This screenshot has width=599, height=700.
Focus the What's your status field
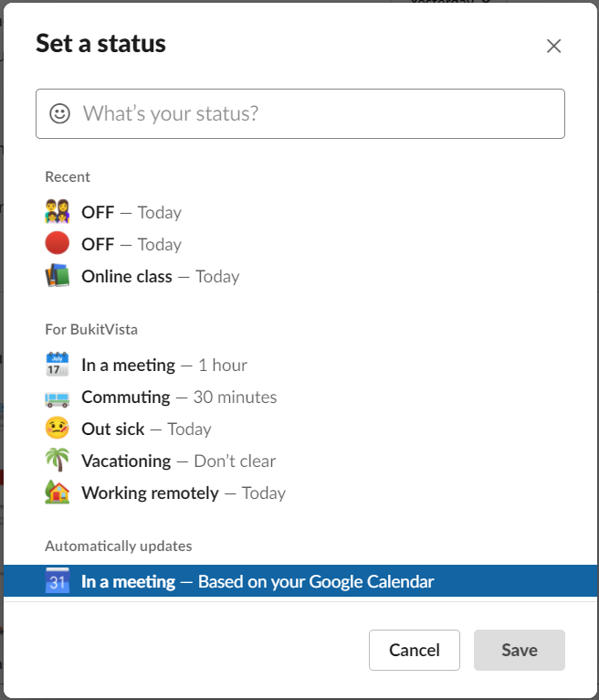300,114
